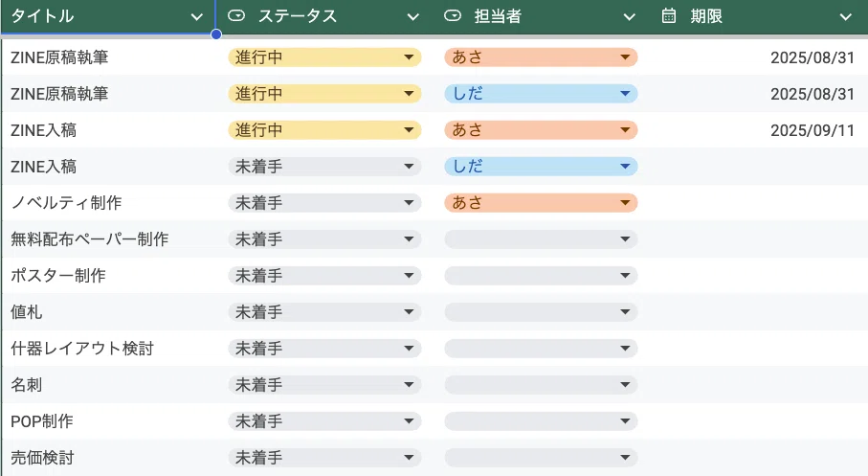Screen dimensions: 868x476
Task: Click the empty 期限 cell for 売価検討
Action: coord(758,458)
